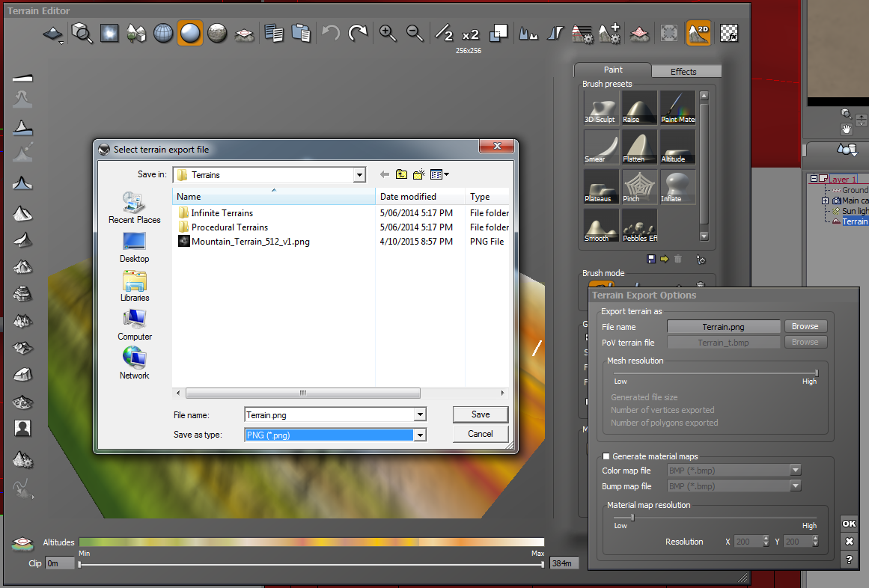The image size is (869, 588).
Task: Switch to the Paint tab
Action: tap(612, 70)
